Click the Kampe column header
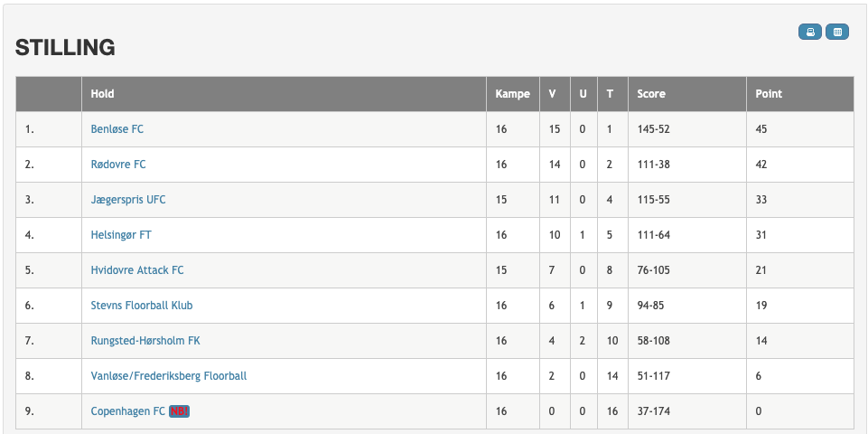Screen dimensions: 868x434 click(x=513, y=94)
